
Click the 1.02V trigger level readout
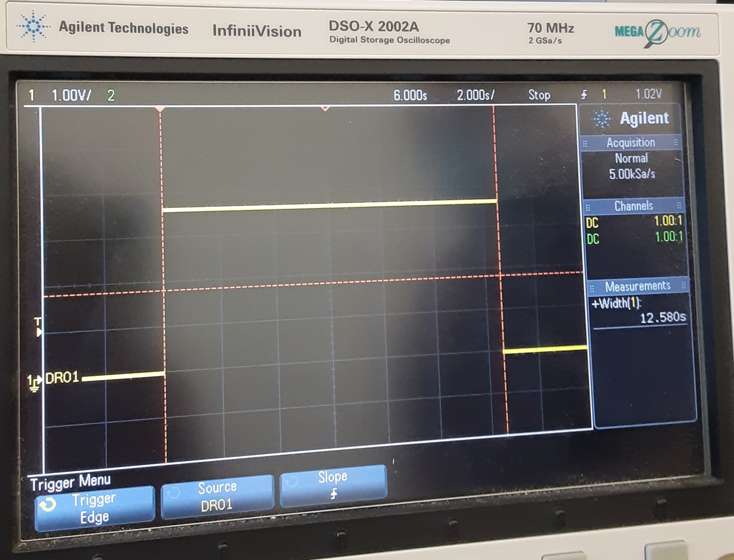(648, 94)
